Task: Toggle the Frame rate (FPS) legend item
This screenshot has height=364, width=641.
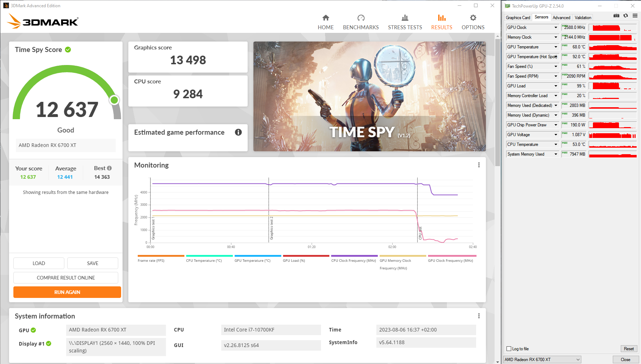Action: [x=161, y=259]
